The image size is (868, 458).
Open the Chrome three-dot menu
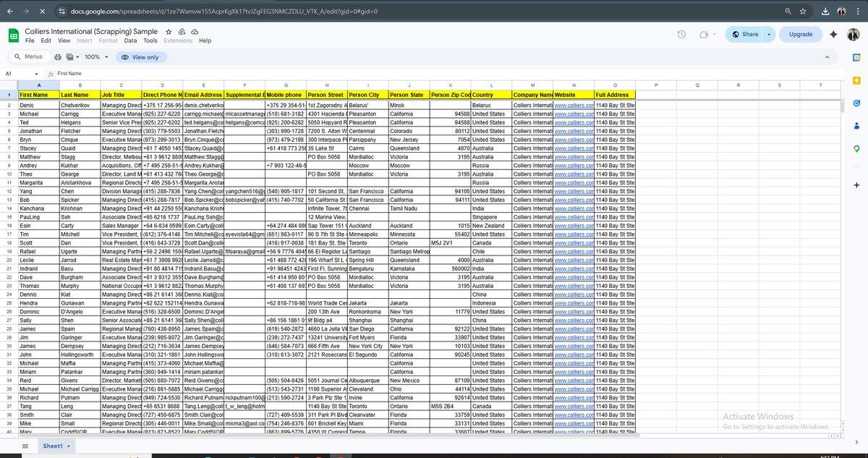pos(857,12)
